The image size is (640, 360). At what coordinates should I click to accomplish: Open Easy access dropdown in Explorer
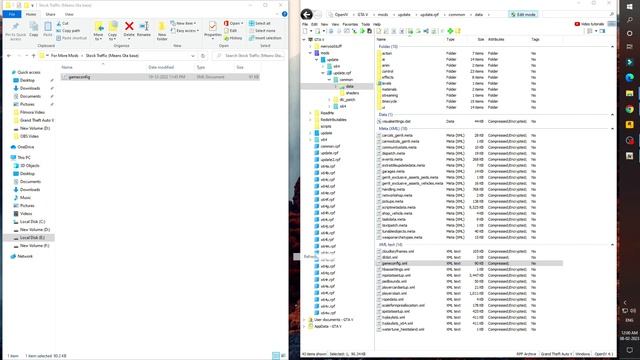point(185,31)
